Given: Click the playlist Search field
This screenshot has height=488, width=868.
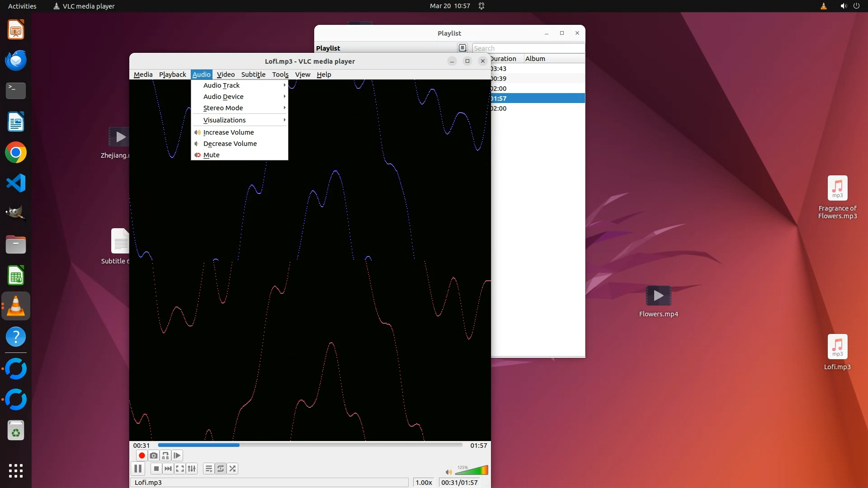Looking at the screenshot, I should click(x=528, y=48).
